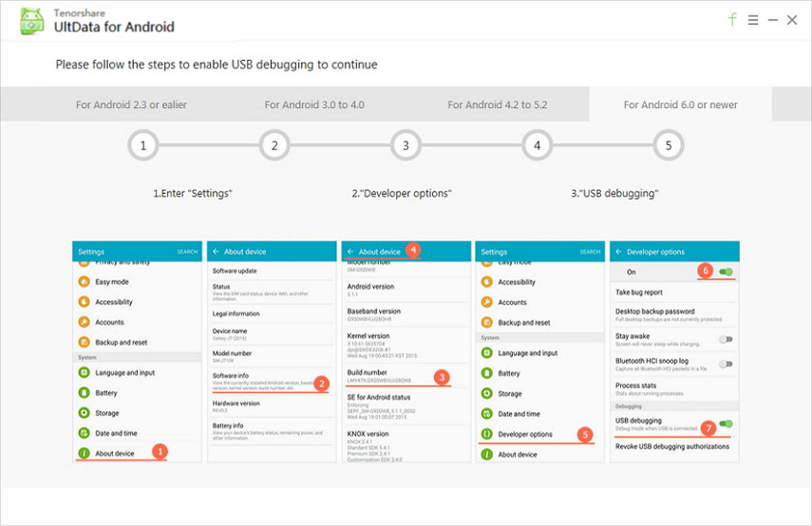Click the Build number row
This screenshot has width=812, height=526.
pos(406,376)
